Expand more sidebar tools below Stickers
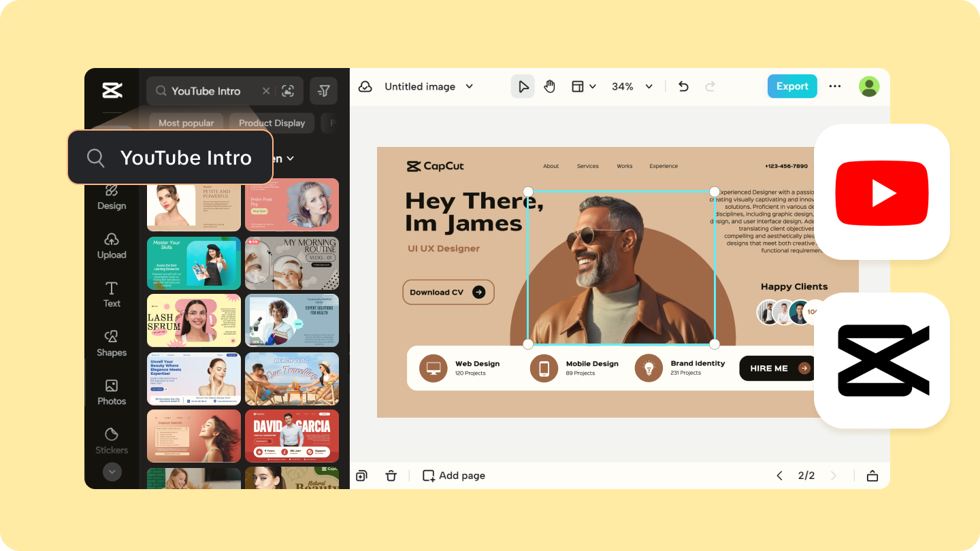 [x=112, y=471]
